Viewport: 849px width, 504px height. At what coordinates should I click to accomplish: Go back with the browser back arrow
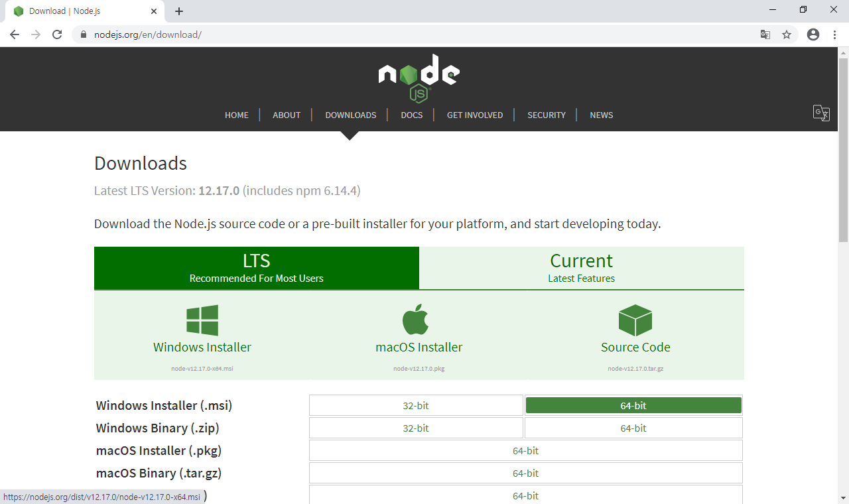pos(15,34)
